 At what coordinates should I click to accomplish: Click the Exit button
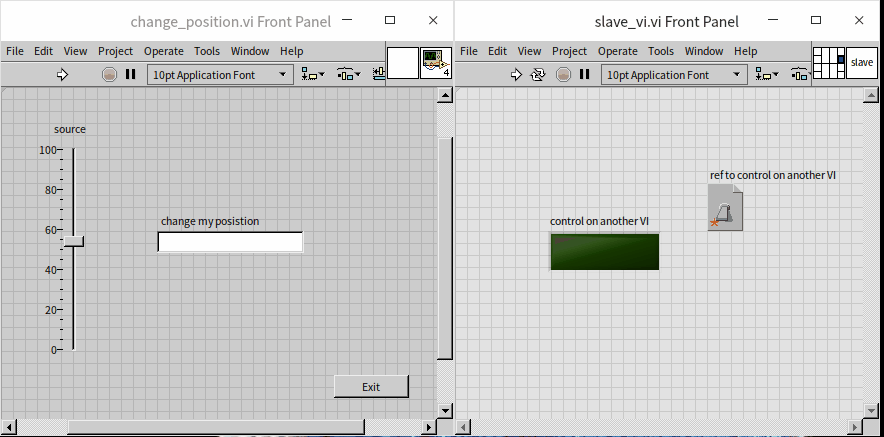(x=371, y=387)
